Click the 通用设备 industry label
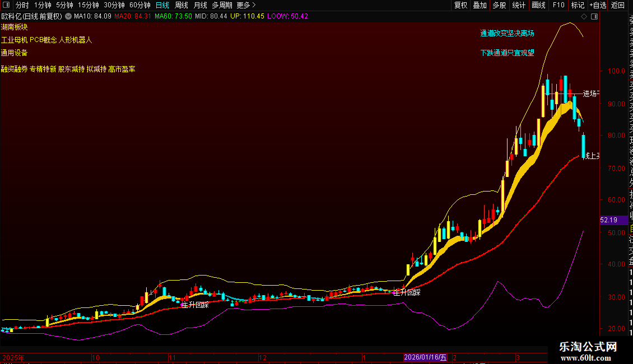 (14, 53)
